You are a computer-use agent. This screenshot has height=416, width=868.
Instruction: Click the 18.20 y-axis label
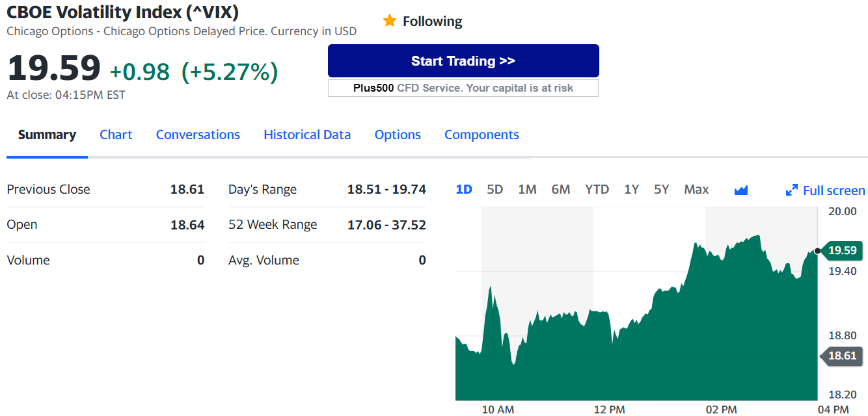click(x=843, y=395)
